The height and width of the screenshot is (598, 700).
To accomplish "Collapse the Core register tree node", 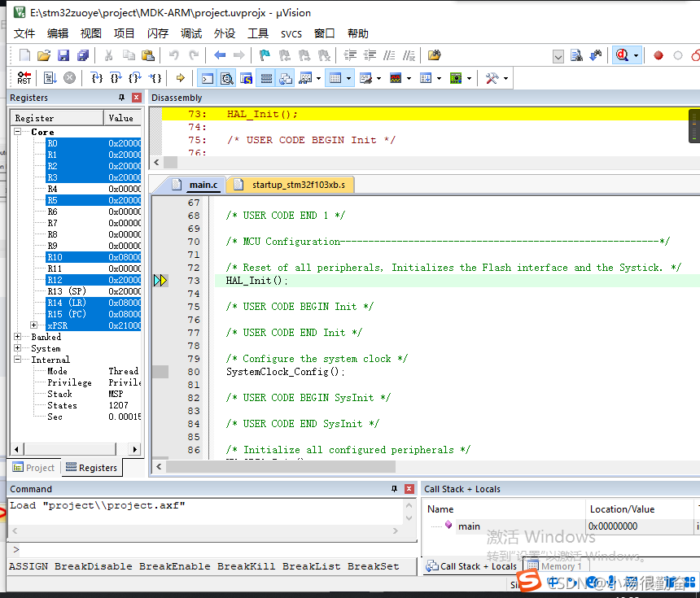I will [x=18, y=132].
